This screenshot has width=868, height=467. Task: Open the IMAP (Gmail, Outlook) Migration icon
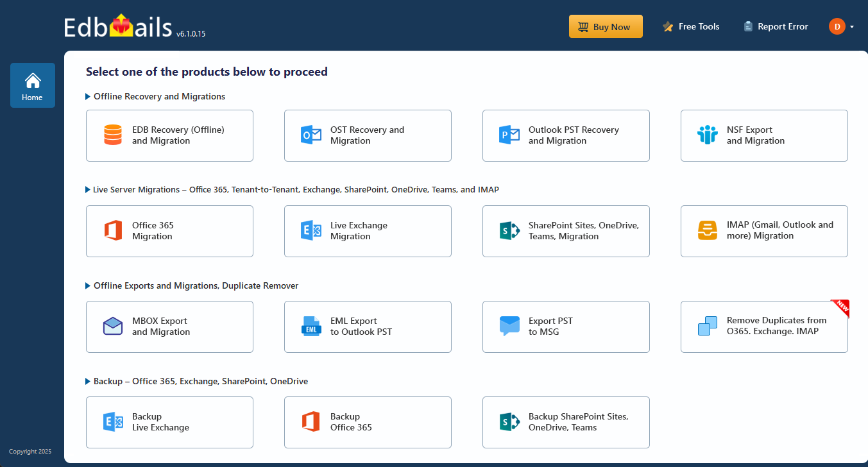click(x=707, y=231)
